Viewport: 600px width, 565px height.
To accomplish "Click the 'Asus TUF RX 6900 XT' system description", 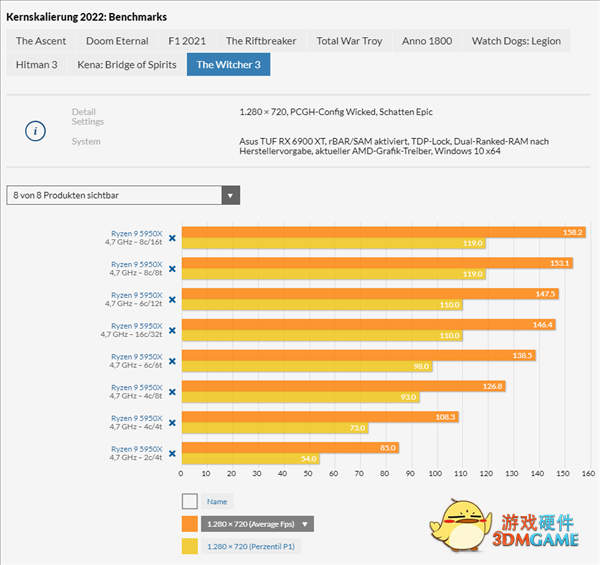I will (394, 146).
